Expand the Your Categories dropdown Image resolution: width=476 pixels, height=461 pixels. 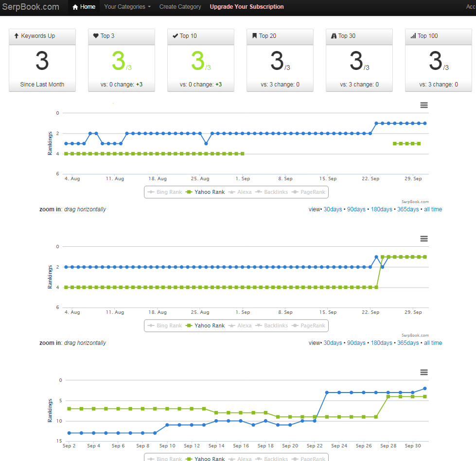point(127,7)
